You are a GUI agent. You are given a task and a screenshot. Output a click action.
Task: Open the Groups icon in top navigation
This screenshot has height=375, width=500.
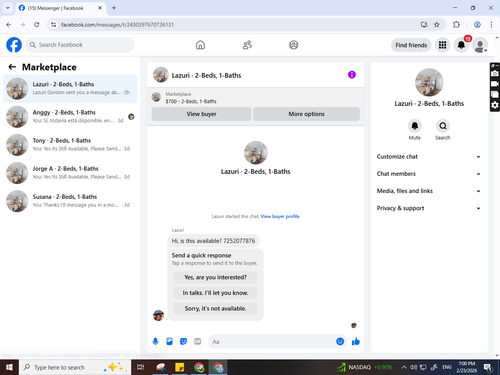point(294,45)
